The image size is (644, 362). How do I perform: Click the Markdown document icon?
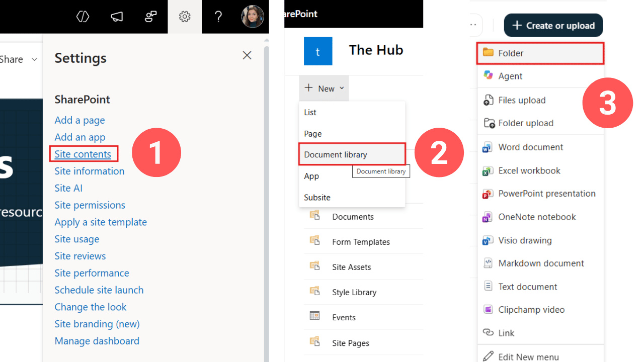click(x=488, y=263)
